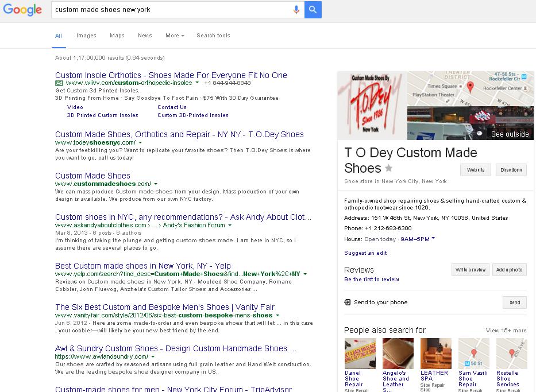Open Custom Insole Orthotics ad result
Screen dimensions: 536x392
171,75
